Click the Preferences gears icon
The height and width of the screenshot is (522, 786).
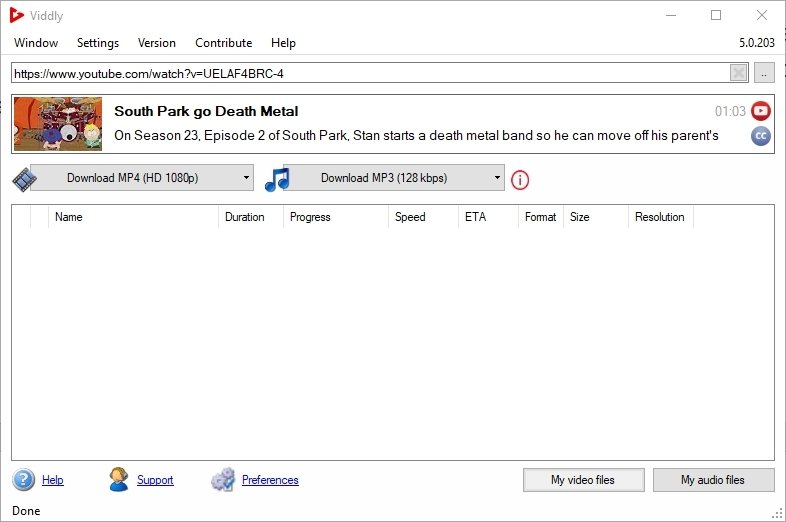[x=223, y=480]
